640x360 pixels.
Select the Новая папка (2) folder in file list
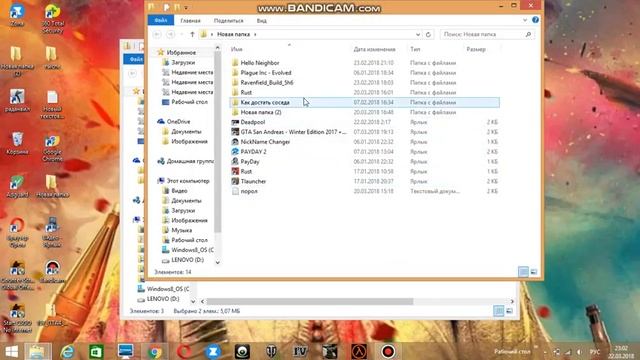coord(260,112)
